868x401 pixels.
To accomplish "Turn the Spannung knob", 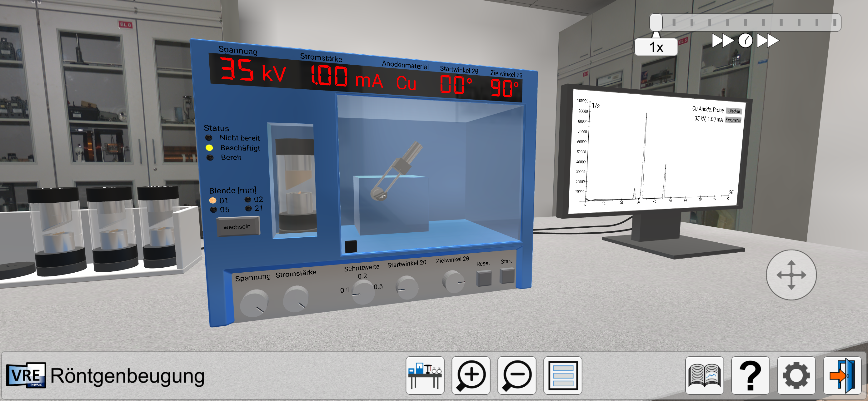I will 254,303.
